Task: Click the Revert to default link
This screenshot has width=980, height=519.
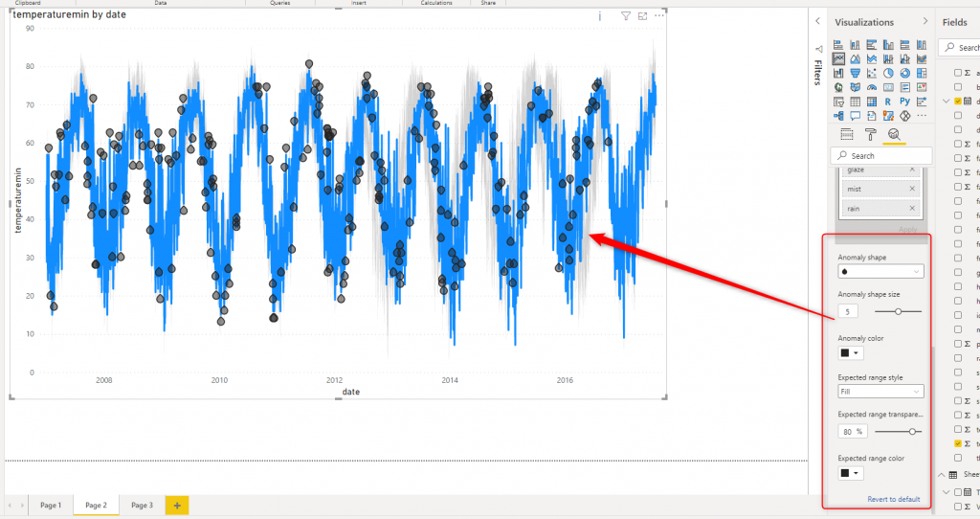Action: pos(894,499)
